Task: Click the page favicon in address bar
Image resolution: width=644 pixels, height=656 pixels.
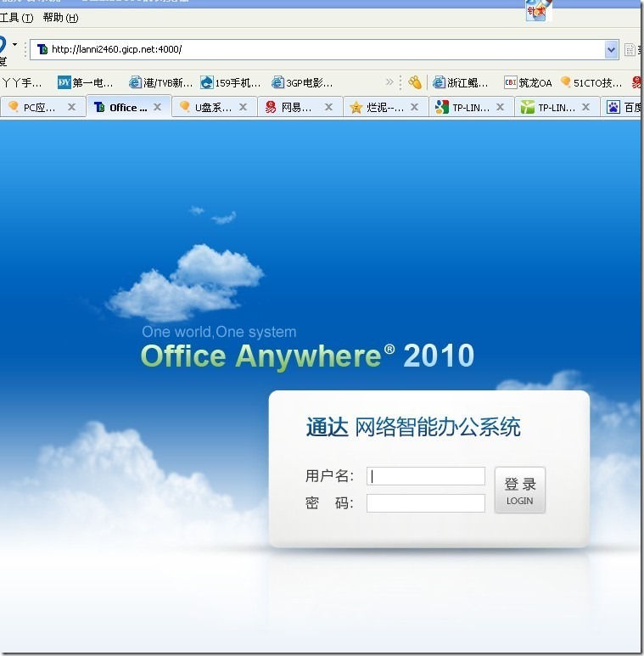Action: click(42, 49)
